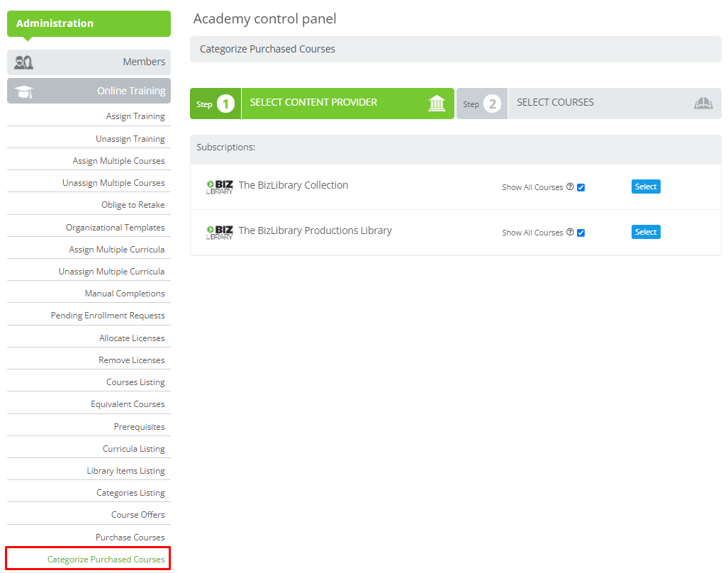Click the BizLibrary Collection logo
Screen dimensions: 728x573
coord(220,187)
